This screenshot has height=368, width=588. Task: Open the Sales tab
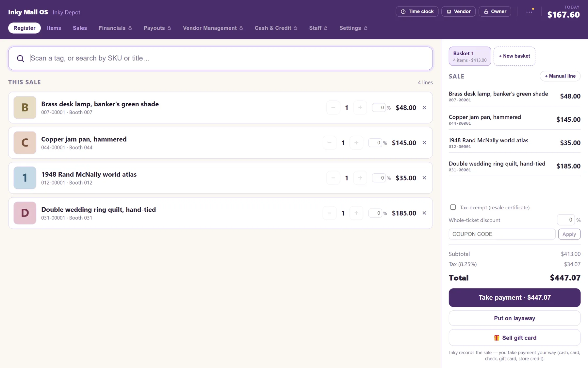tap(80, 28)
